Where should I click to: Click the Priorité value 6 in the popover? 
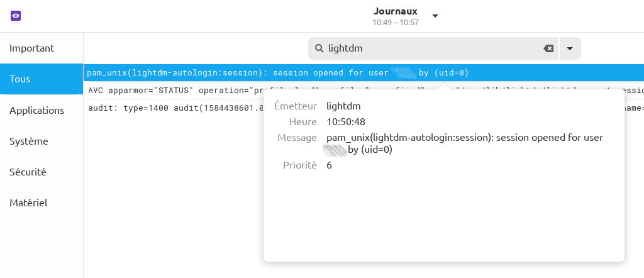[x=329, y=165]
